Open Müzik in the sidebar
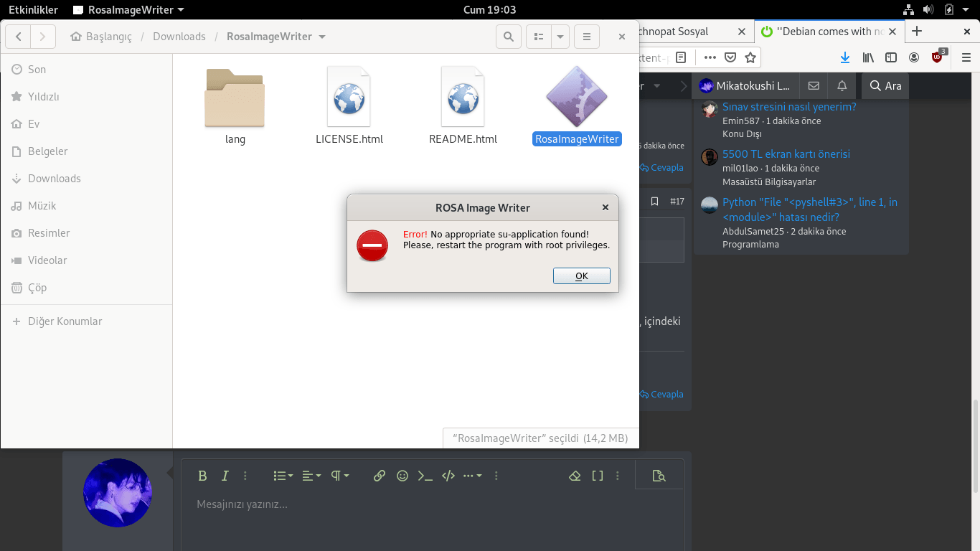Viewport: 980px width, 551px height. point(86,206)
